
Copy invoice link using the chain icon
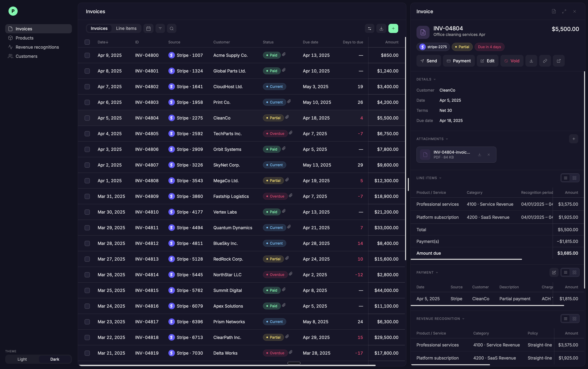coord(545,61)
